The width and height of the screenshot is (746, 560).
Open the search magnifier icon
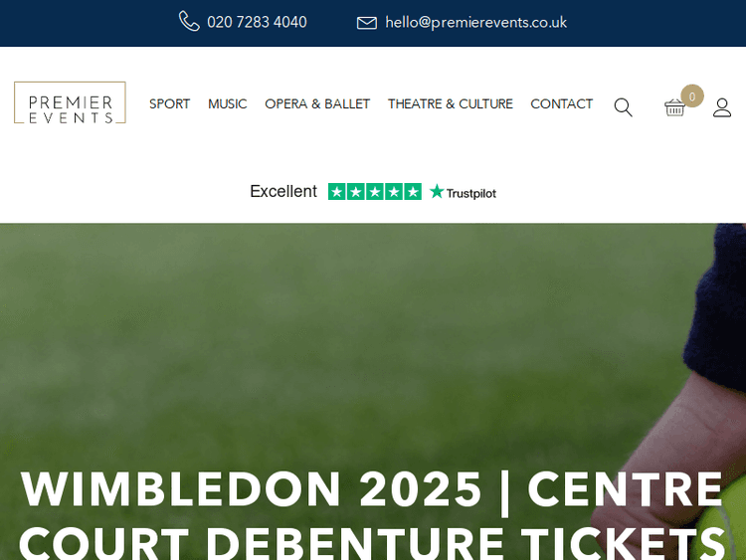click(x=624, y=107)
